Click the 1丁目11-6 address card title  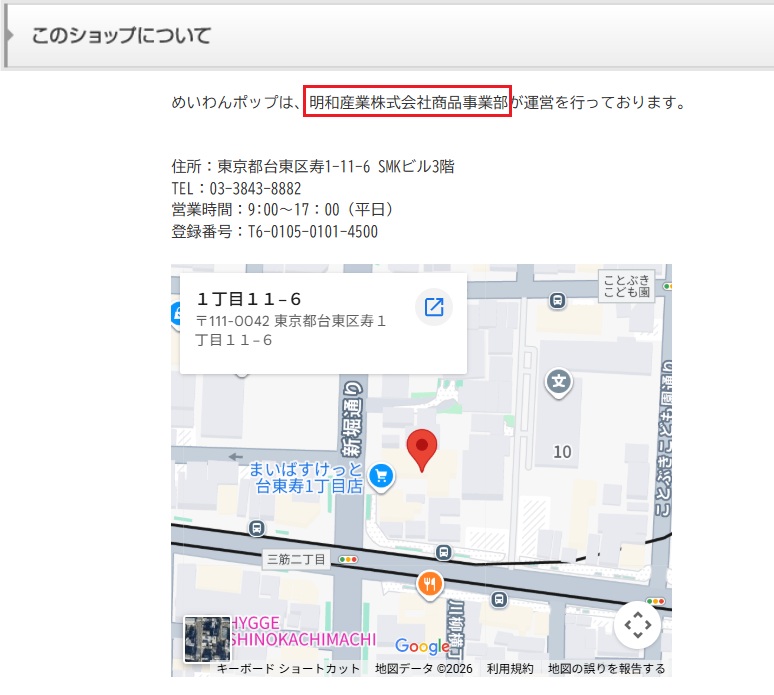(x=249, y=299)
